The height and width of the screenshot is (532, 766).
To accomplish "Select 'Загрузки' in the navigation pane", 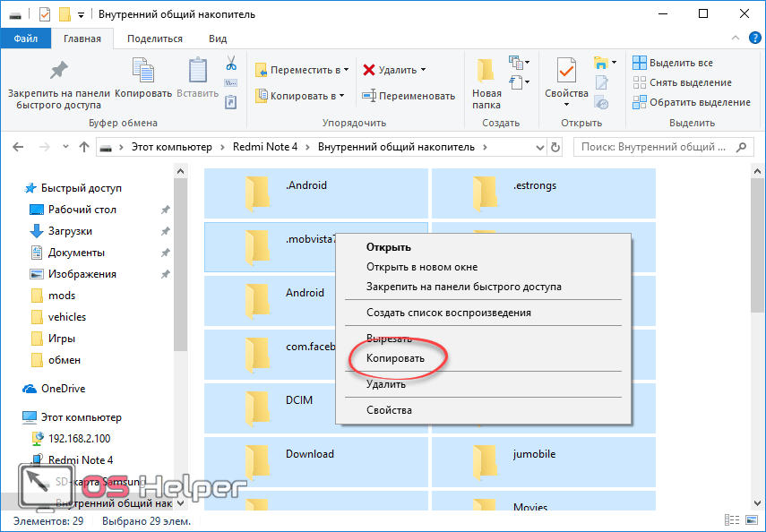I will (x=70, y=231).
